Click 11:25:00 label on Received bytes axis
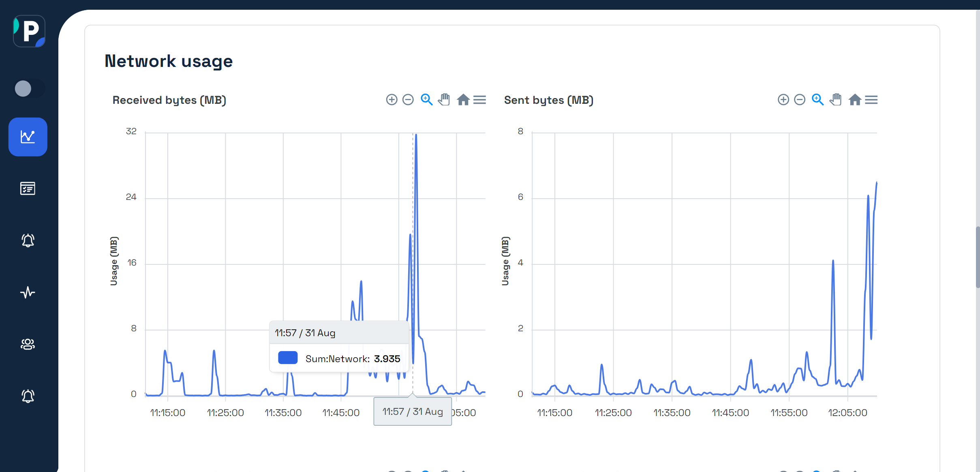This screenshot has height=472, width=980. click(x=225, y=413)
